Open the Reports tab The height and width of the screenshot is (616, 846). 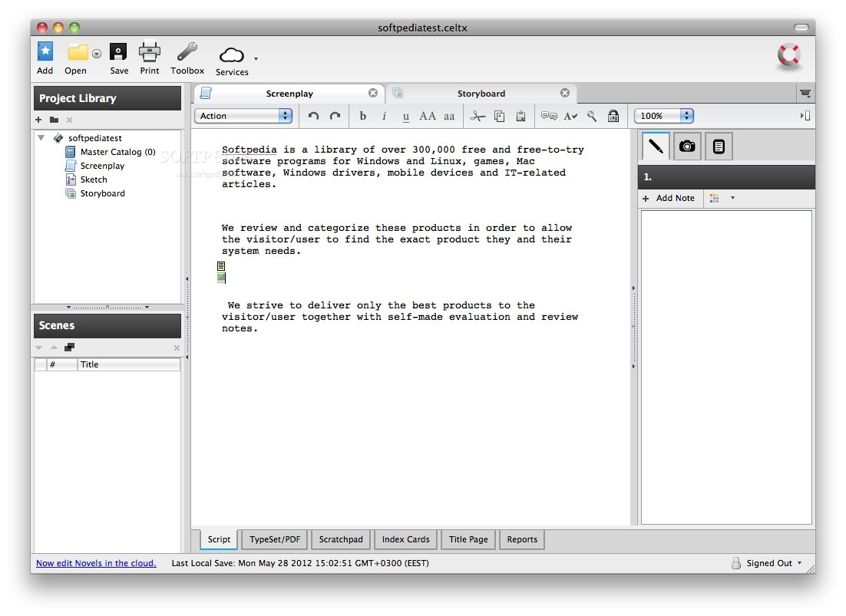522,539
